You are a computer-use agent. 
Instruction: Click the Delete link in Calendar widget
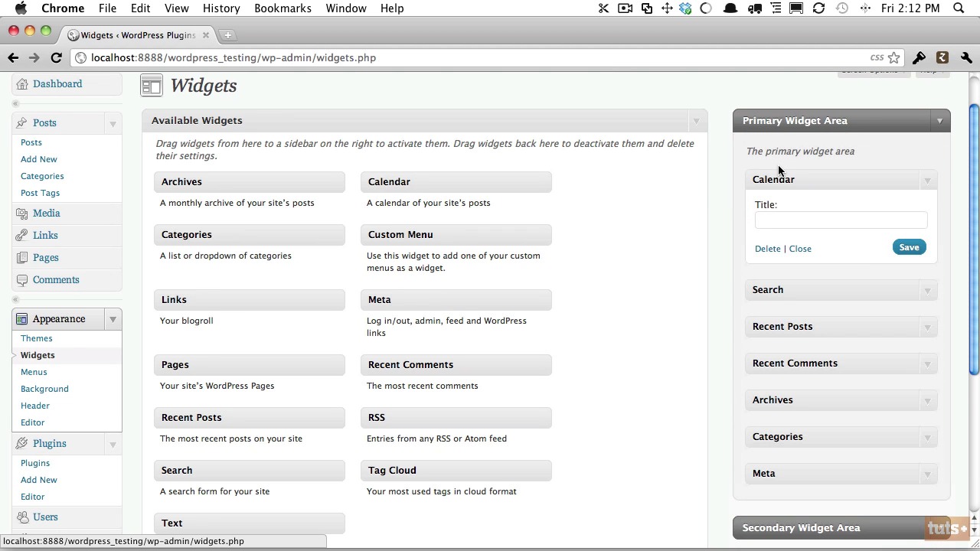(x=767, y=249)
